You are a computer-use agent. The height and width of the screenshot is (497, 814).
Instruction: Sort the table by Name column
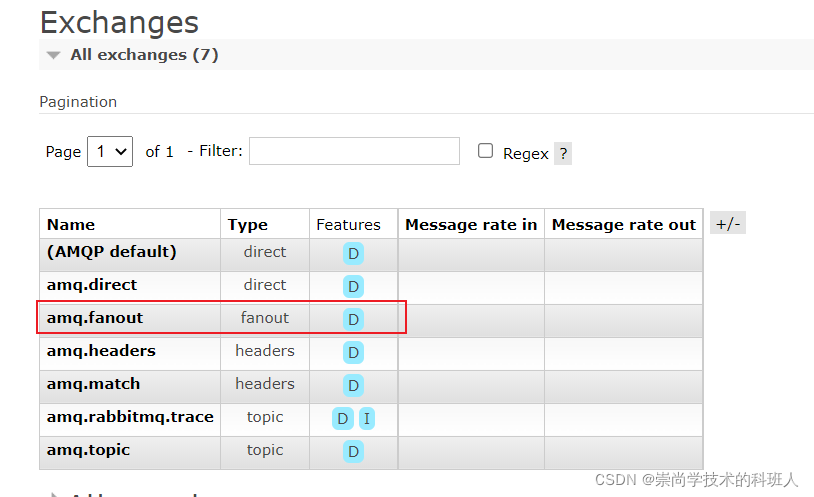click(x=71, y=225)
